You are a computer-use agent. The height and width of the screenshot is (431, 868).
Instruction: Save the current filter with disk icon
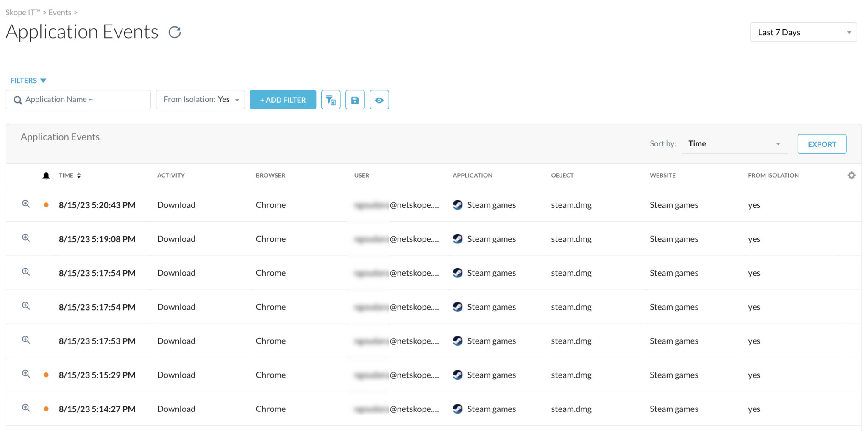[355, 100]
